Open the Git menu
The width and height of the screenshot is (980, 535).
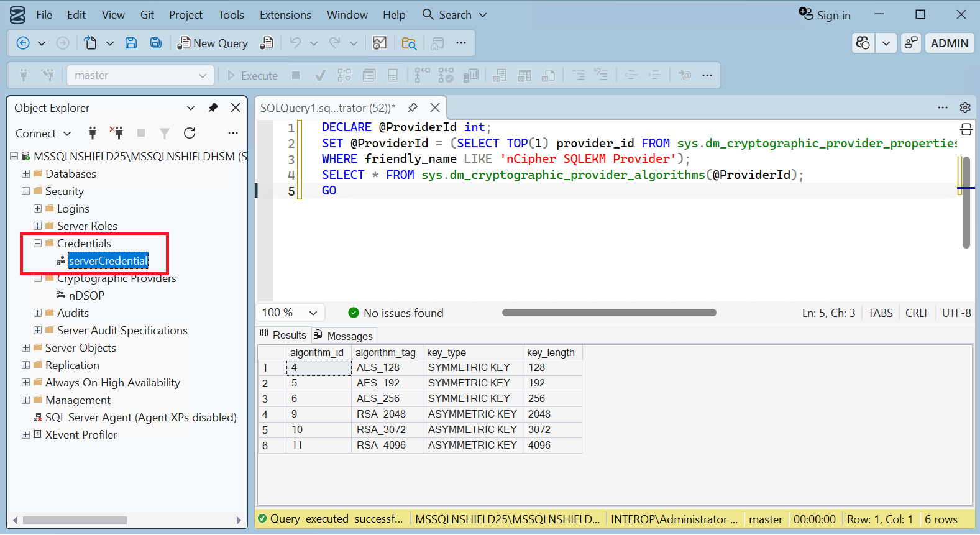coord(147,14)
